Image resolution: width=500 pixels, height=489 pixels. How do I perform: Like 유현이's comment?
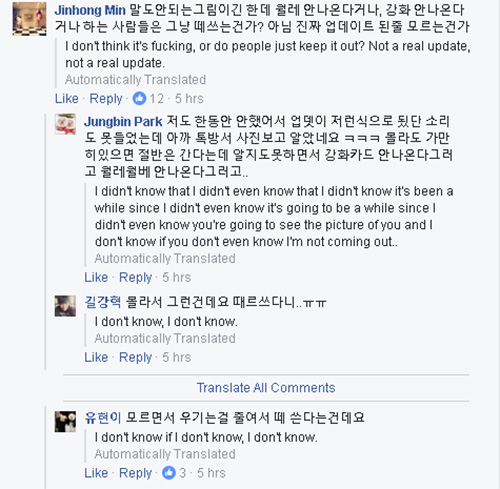click(96, 473)
